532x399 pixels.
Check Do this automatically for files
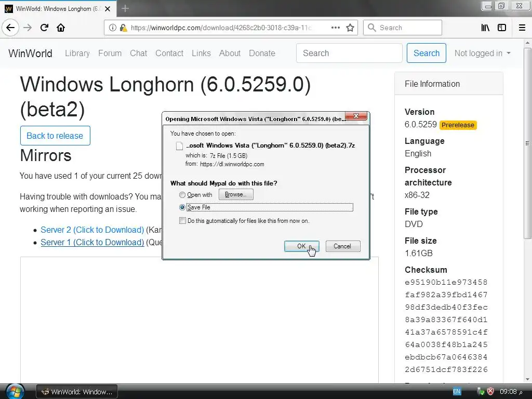tap(182, 221)
